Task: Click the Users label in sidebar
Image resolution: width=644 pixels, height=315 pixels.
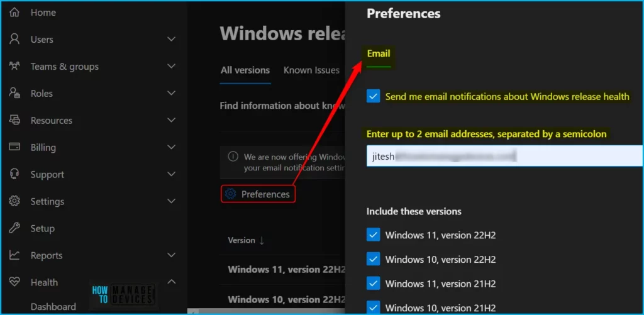Action: click(42, 40)
